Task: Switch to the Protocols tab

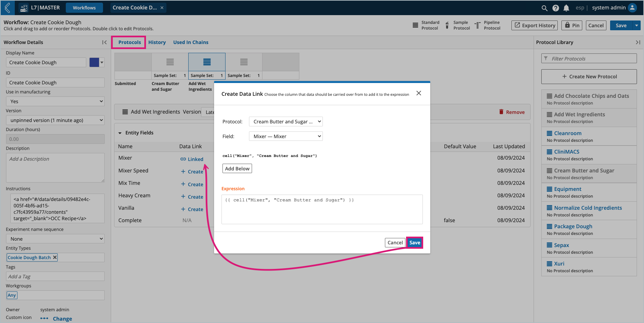Action: pos(130,42)
